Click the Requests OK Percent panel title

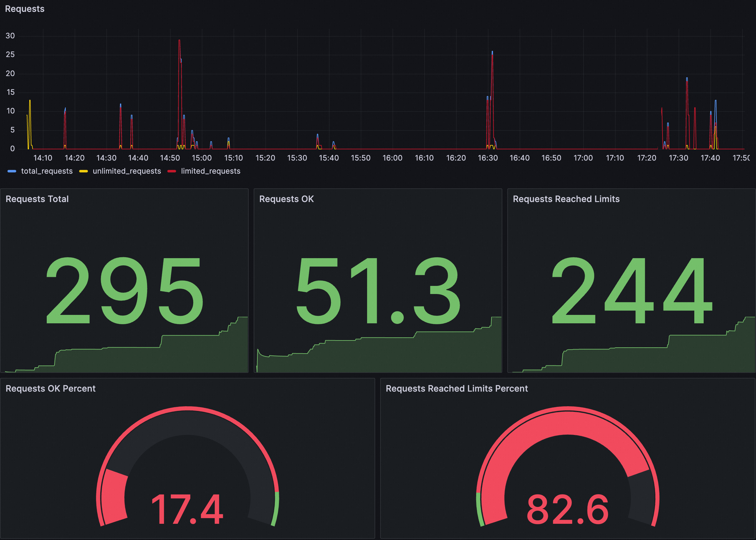click(50, 389)
